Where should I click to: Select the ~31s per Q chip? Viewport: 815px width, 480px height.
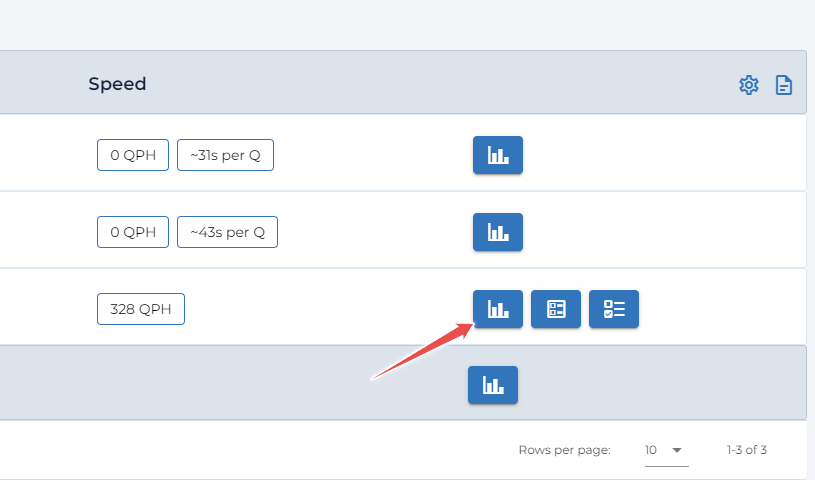click(225, 155)
